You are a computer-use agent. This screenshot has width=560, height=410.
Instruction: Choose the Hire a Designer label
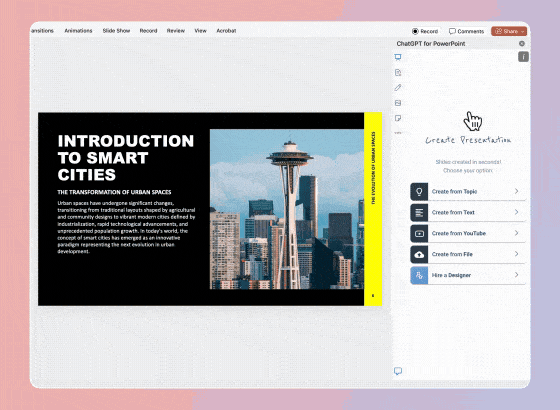tap(451, 275)
